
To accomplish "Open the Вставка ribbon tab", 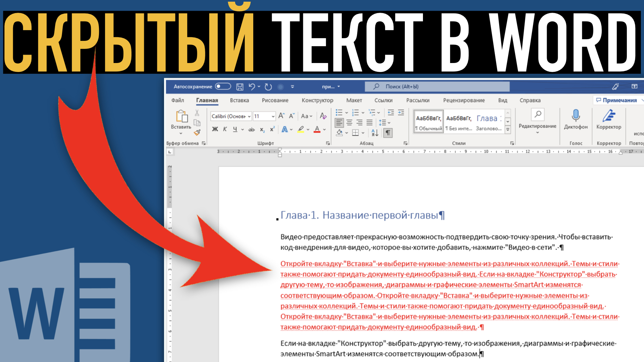I will [239, 100].
